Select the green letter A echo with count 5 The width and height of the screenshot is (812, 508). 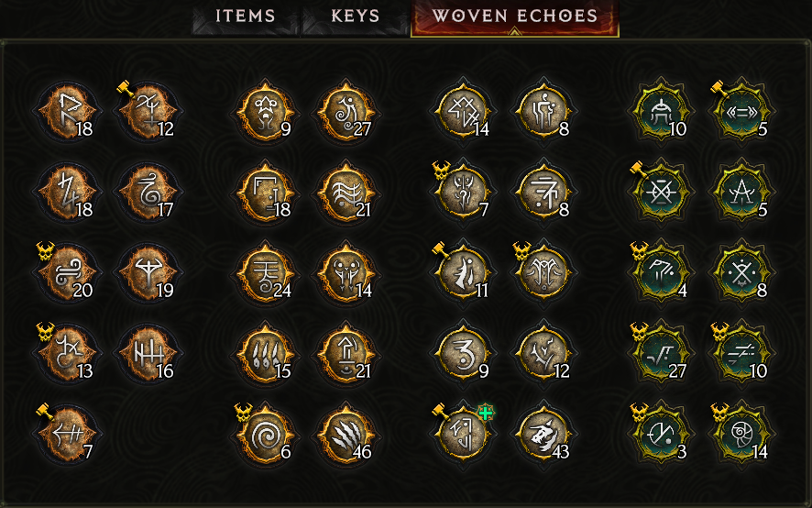742,193
